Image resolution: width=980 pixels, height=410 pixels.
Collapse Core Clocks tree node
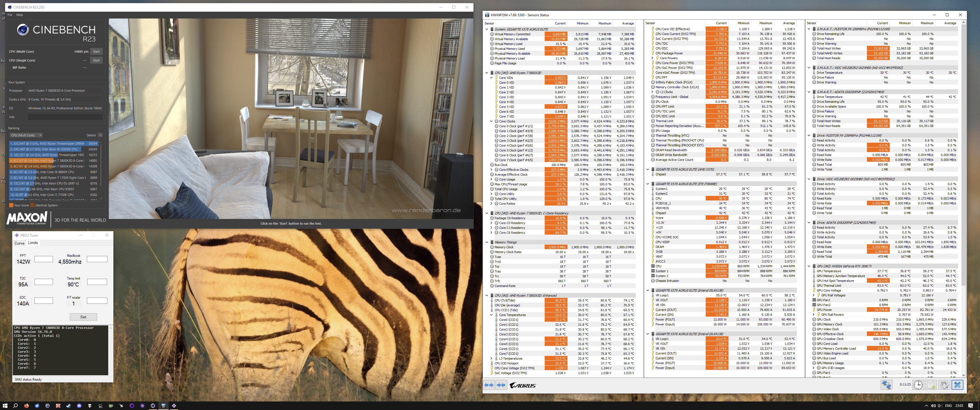pos(491,121)
